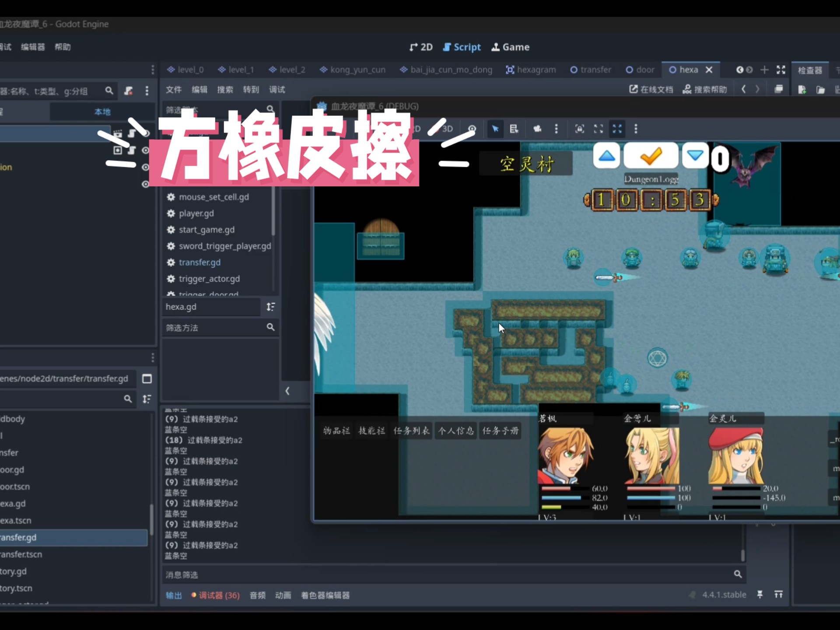Image resolution: width=840 pixels, height=630 pixels.
Task: Open the 调试器 (36) debugger tab
Action: pos(216,595)
